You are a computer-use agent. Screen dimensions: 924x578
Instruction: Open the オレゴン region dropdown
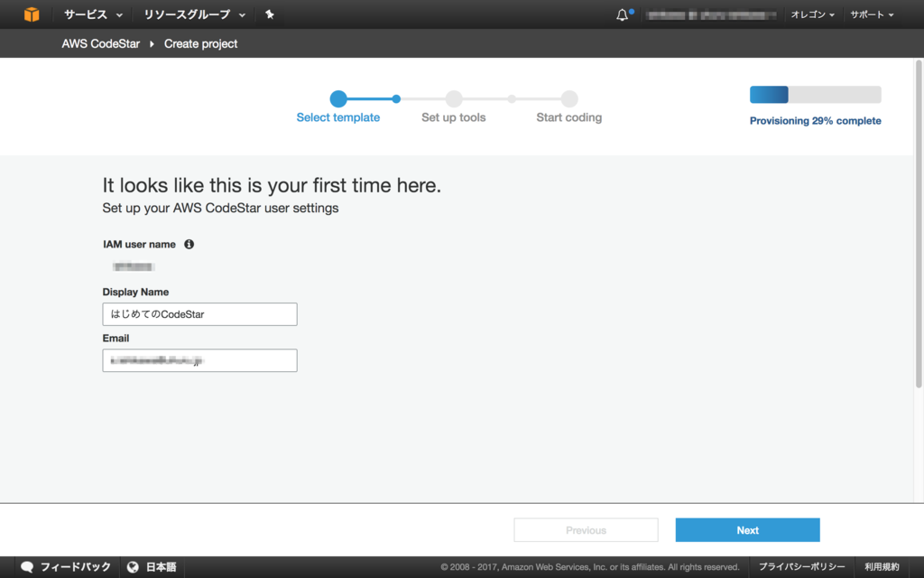tap(812, 14)
